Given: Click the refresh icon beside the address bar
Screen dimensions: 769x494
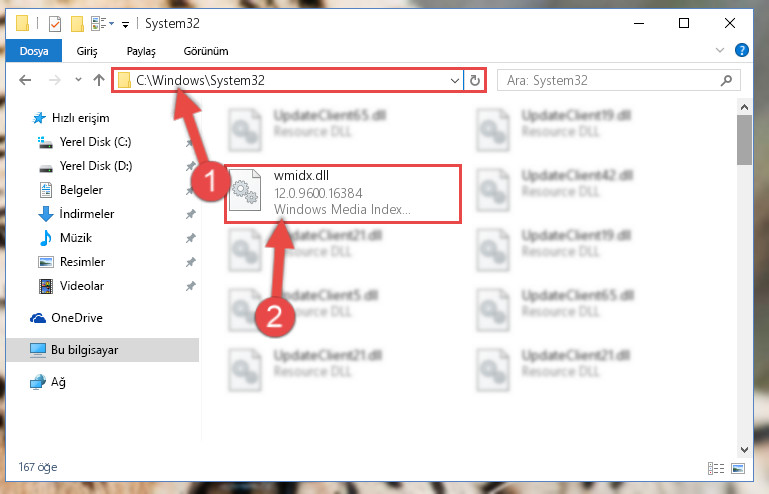Looking at the screenshot, I should click(474, 80).
